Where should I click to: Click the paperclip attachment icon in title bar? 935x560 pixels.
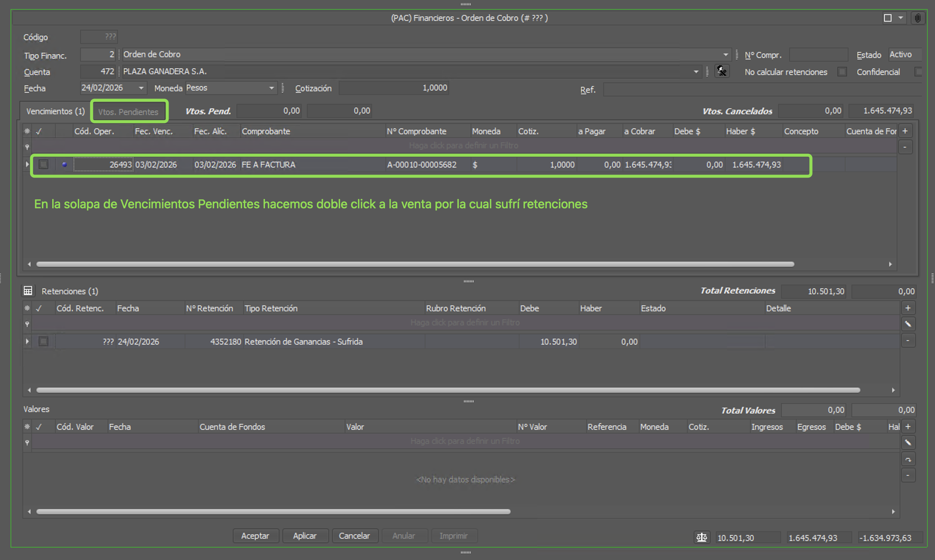918,18
